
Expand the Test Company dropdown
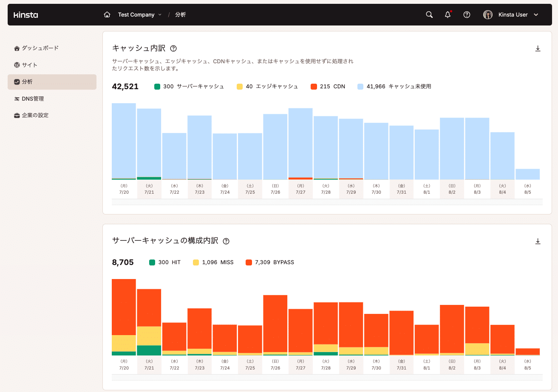(140, 14)
